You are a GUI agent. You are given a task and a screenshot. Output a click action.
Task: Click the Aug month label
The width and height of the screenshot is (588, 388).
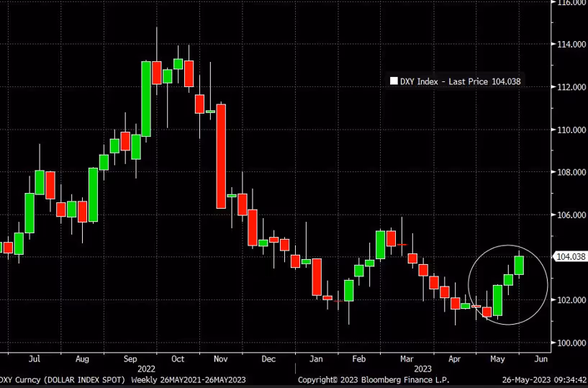tap(82, 359)
